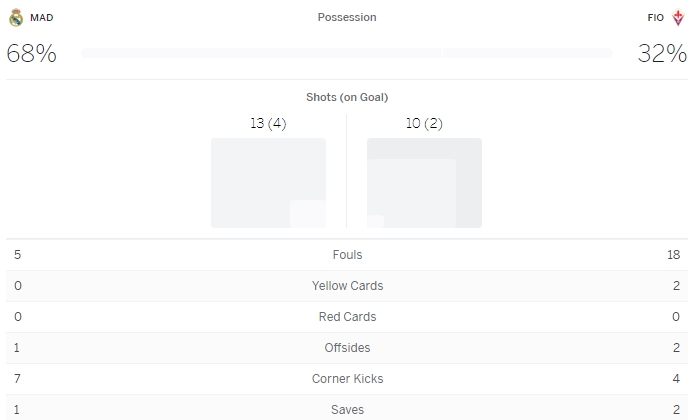Click the 32% possession value

(662, 54)
